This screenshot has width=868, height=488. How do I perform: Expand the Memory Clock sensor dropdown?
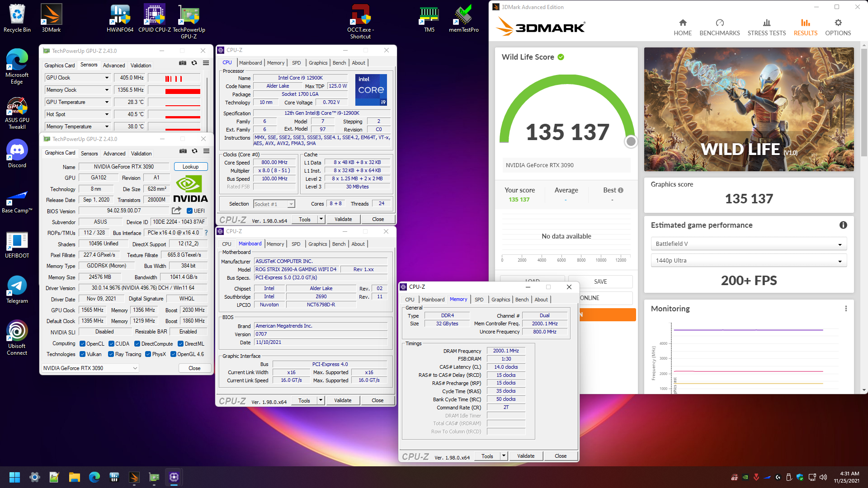point(107,90)
